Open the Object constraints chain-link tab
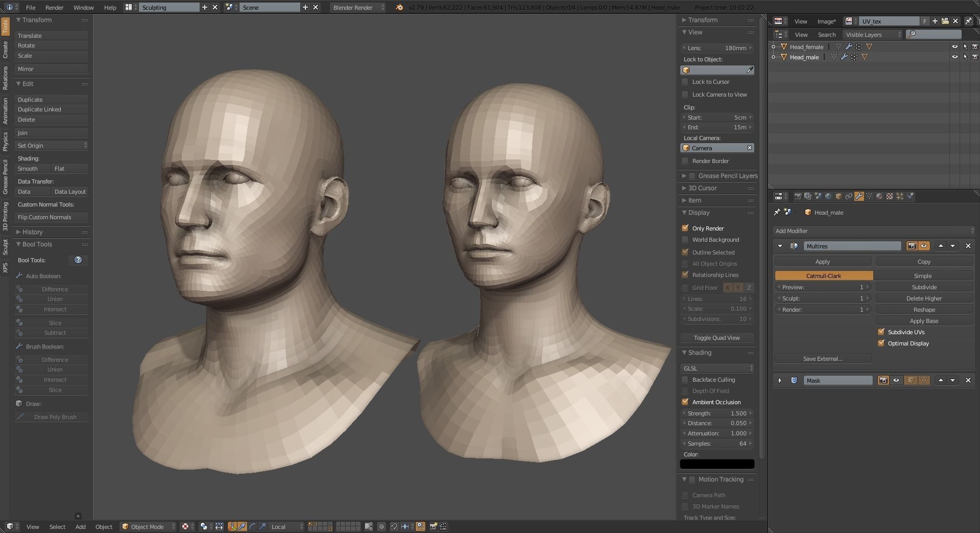This screenshot has width=980, height=533. [849, 196]
